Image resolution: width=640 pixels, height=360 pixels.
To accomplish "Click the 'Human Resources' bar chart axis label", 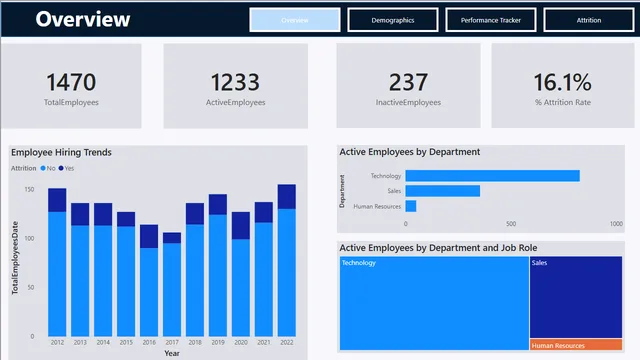I will (x=377, y=207).
